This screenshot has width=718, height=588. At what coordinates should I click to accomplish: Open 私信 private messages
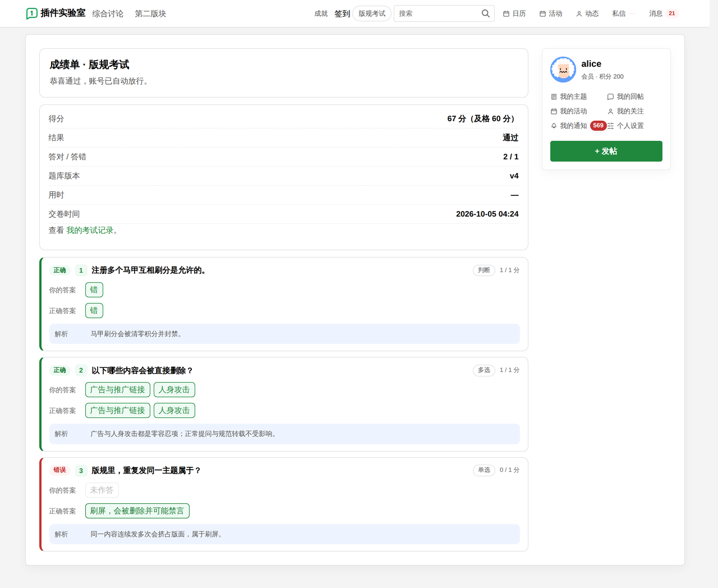[x=619, y=14]
